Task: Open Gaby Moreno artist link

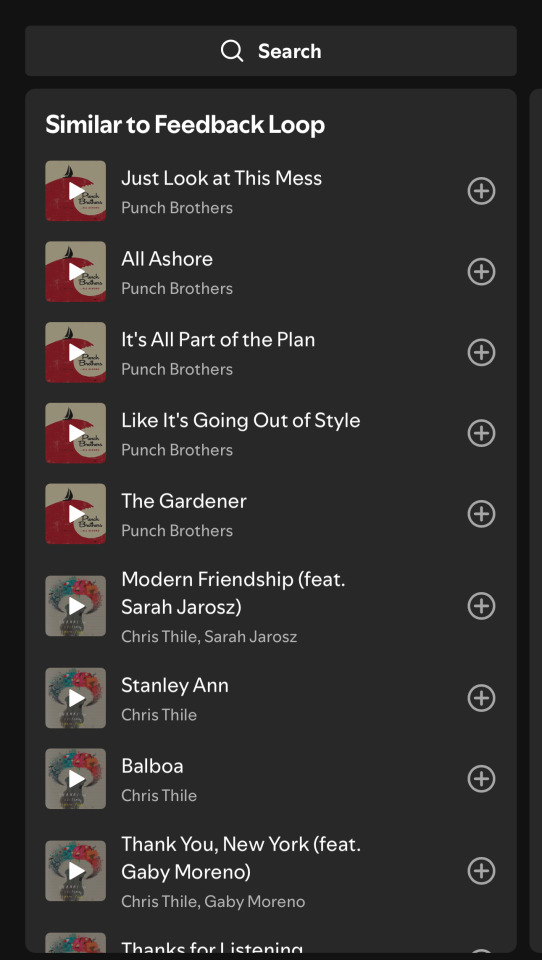Action: 254,901
